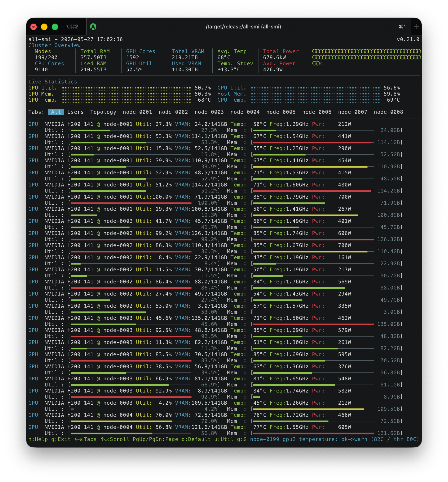The height and width of the screenshot is (482, 448).
Task: Click the Live Statistics heading
Action: (x=53, y=82)
